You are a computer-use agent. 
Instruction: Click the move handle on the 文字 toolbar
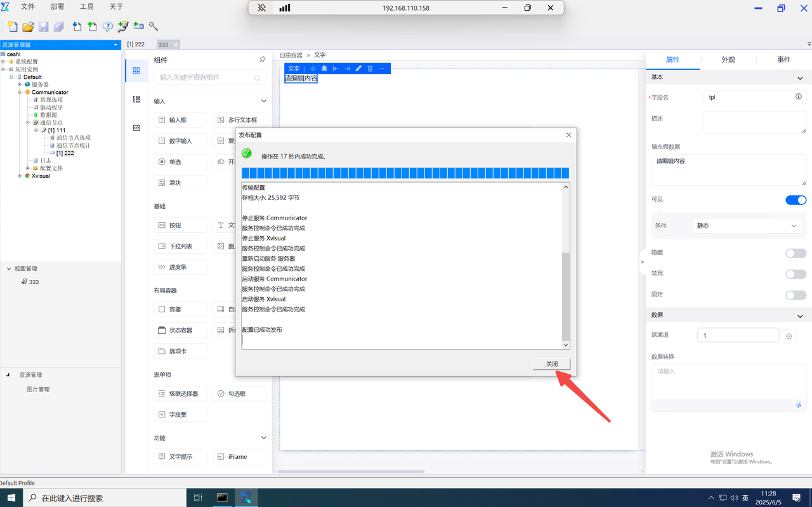coord(313,69)
